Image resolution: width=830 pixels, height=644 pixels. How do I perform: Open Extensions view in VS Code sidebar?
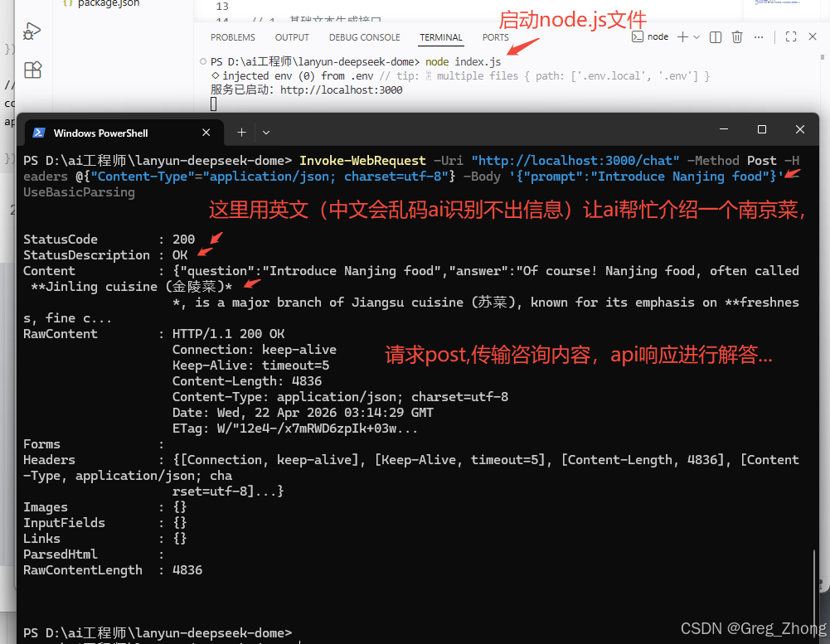32,70
